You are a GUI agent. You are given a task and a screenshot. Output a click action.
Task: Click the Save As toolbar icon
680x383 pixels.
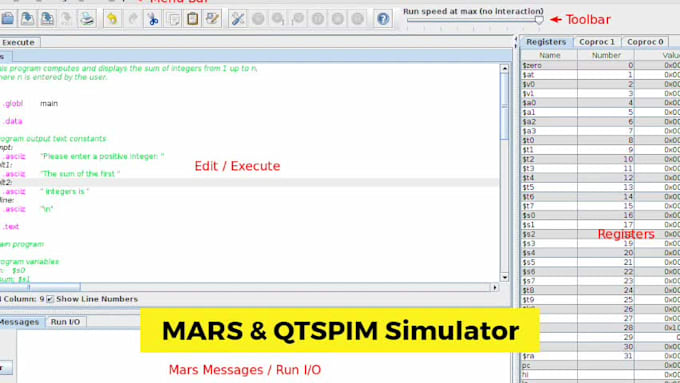tap(47, 19)
